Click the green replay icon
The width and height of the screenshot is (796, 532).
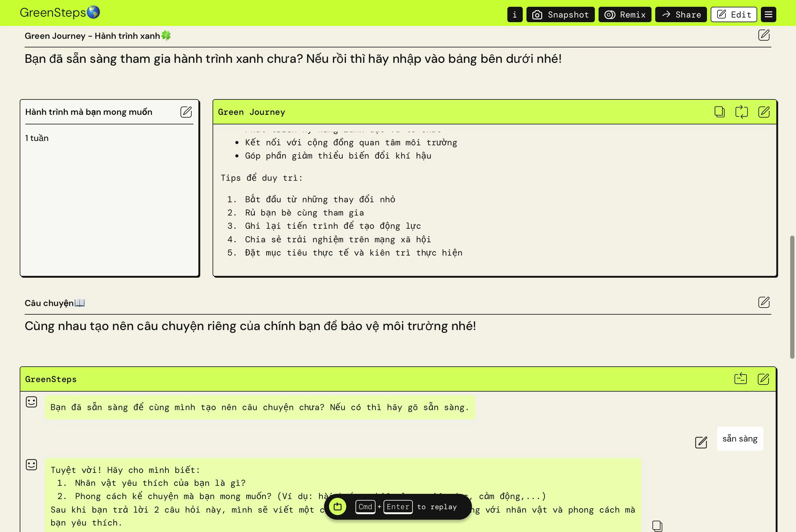tap(337, 506)
